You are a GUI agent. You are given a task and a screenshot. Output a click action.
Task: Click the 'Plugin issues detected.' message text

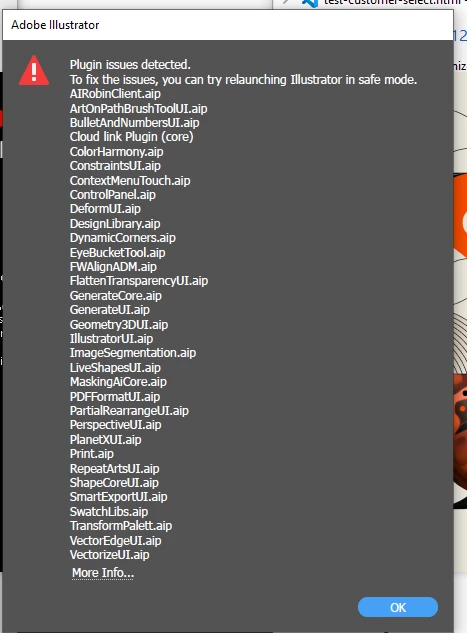(130, 65)
